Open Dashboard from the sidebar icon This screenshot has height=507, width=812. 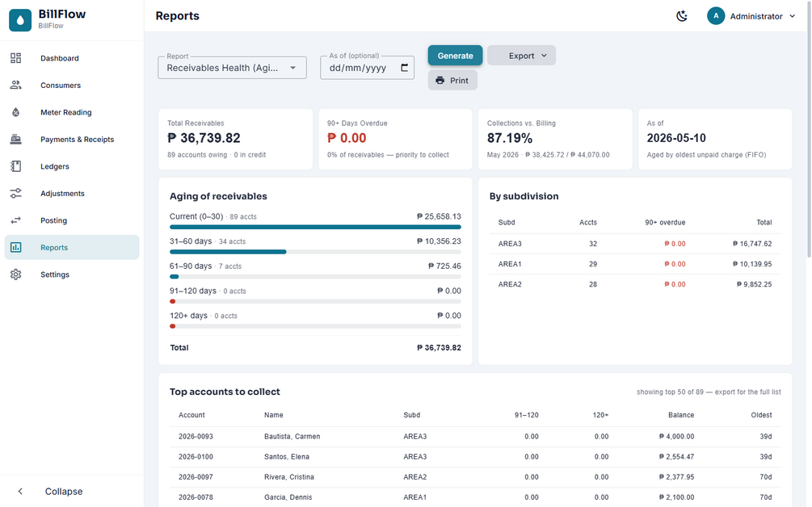coord(16,58)
